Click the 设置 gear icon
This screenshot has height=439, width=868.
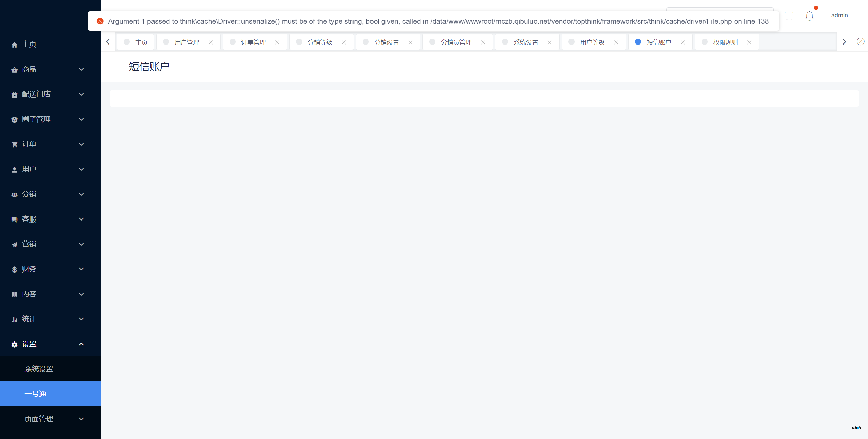[x=14, y=344]
